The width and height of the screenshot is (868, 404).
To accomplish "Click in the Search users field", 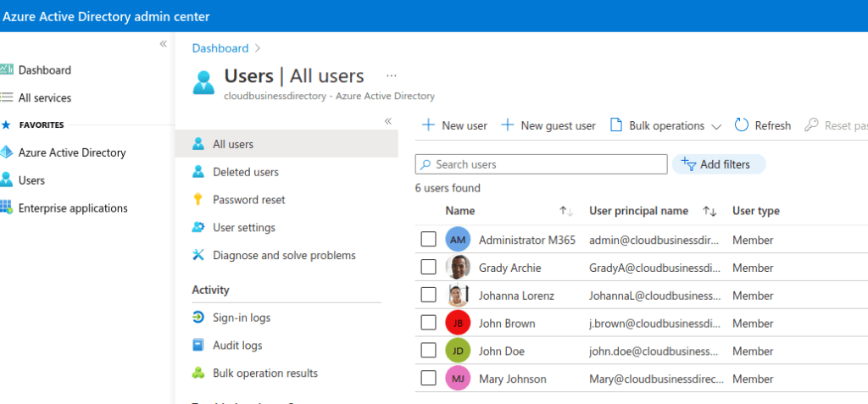I will [x=542, y=164].
